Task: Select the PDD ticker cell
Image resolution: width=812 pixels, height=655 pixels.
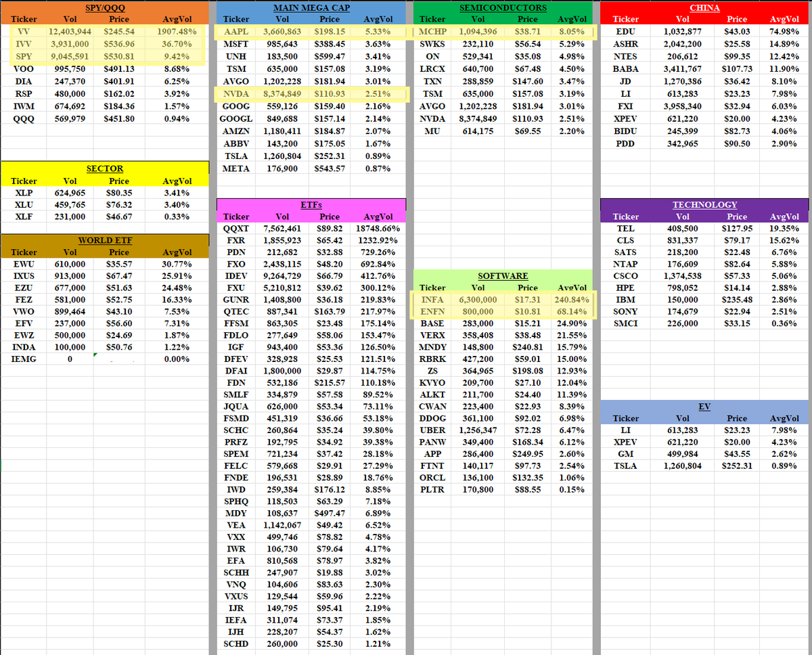Action: point(625,144)
